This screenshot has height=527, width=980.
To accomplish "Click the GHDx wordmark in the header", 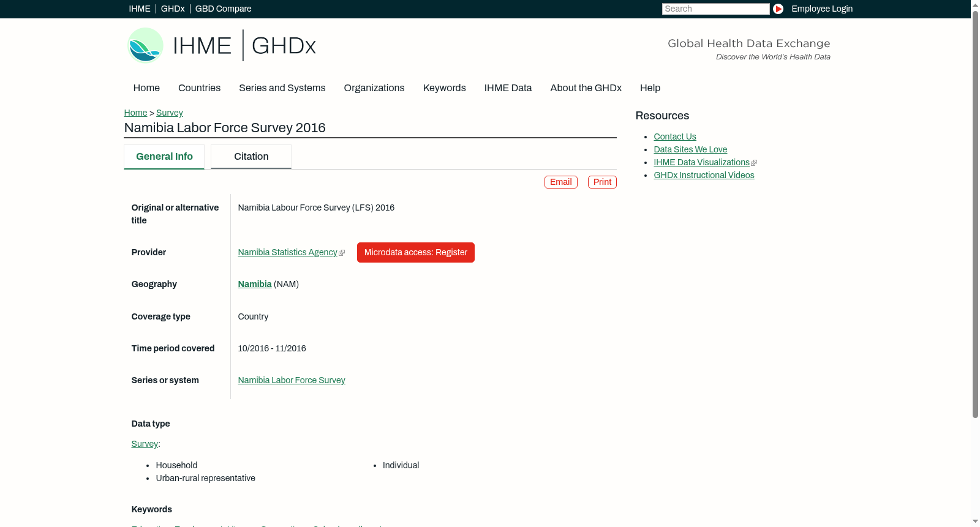I will coord(284,46).
